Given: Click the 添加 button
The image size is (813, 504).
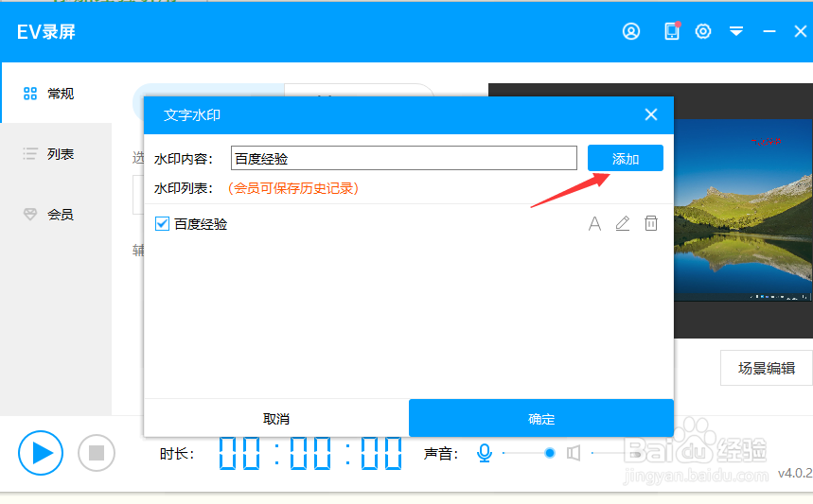Looking at the screenshot, I should click(626, 158).
